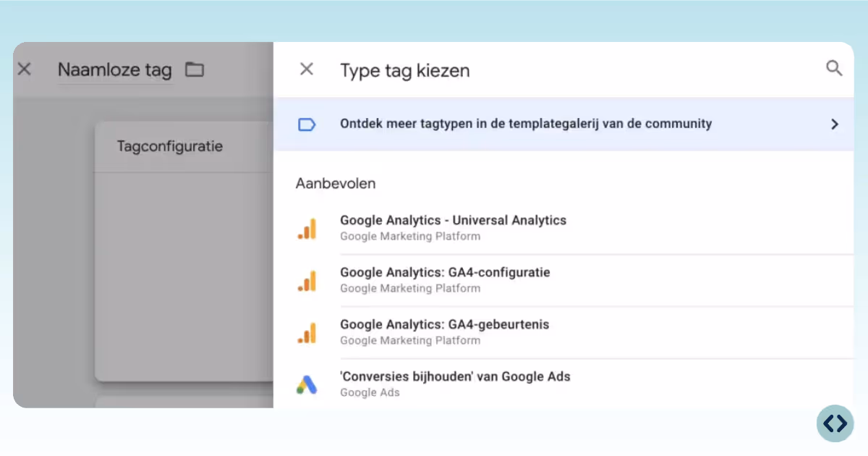Click the GA4-gebeurtenis analytics icon
This screenshot has height=456, width=868.
click(307, 334)
